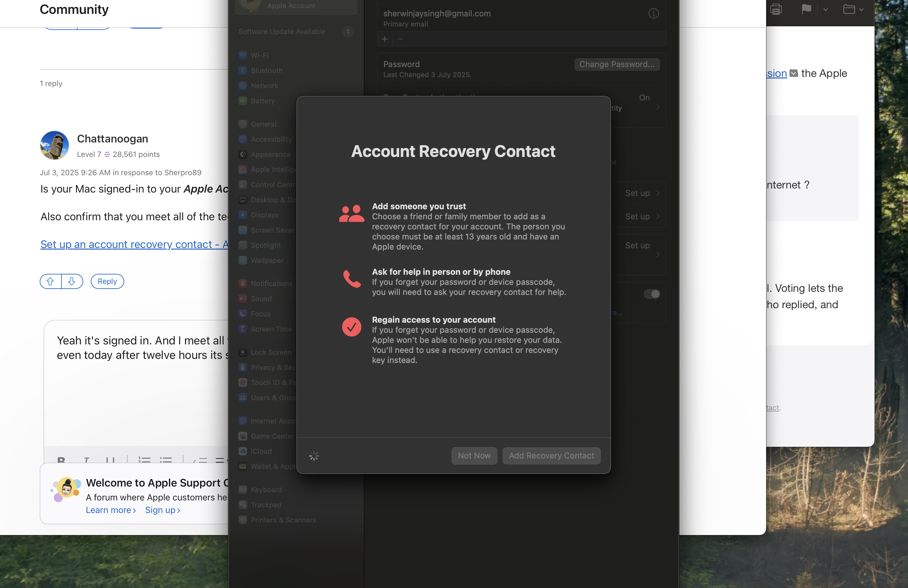This screenshot has height=588, width=908.
Task: Click Add Recovery Contact button
Action: pyautogui.click(x=551, y=456)
